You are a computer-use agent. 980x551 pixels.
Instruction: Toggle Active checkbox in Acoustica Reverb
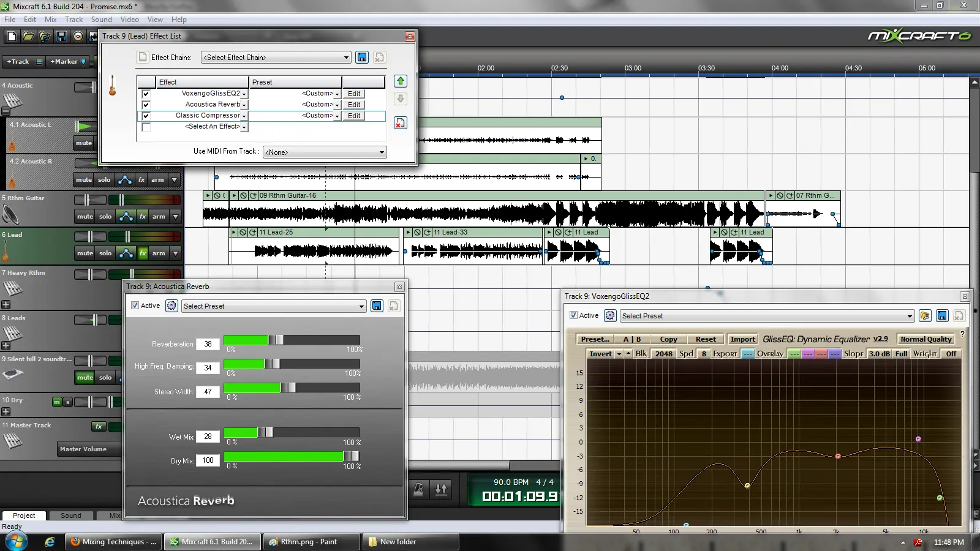pos(135,305)
